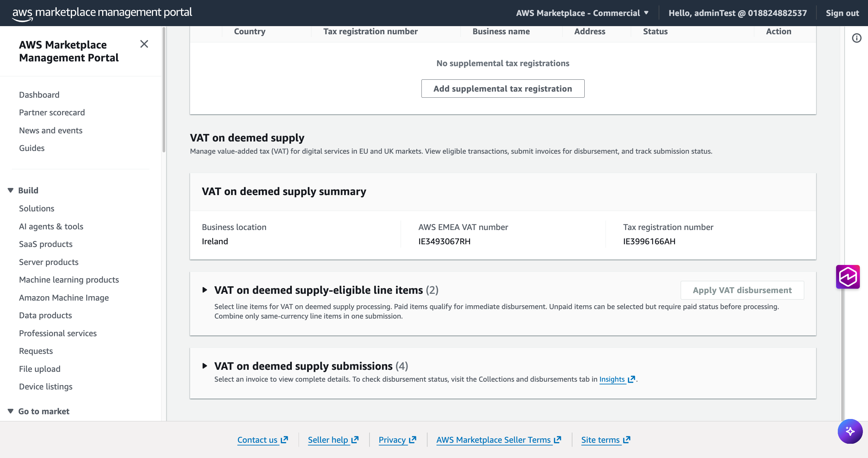Sign out of the portal
Image resolution: width=868 pixels, height=458 pixels.
coord(842,13)
